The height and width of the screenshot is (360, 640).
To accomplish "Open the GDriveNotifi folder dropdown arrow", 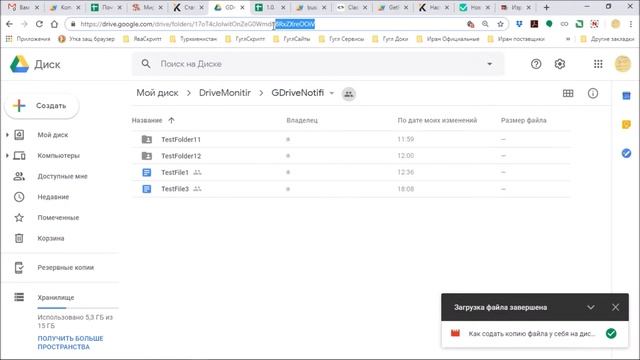I will (x=332, y=93).
